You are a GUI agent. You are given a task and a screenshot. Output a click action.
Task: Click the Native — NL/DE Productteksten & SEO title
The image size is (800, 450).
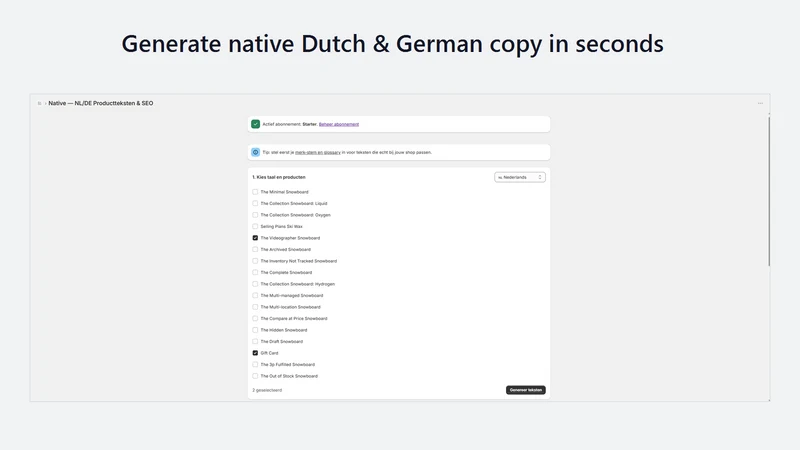tap(101, 103)
